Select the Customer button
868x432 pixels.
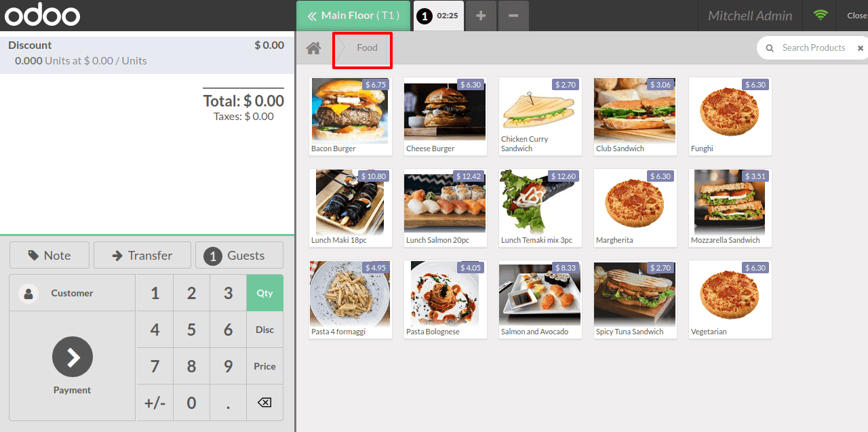(x=72, y=293)
